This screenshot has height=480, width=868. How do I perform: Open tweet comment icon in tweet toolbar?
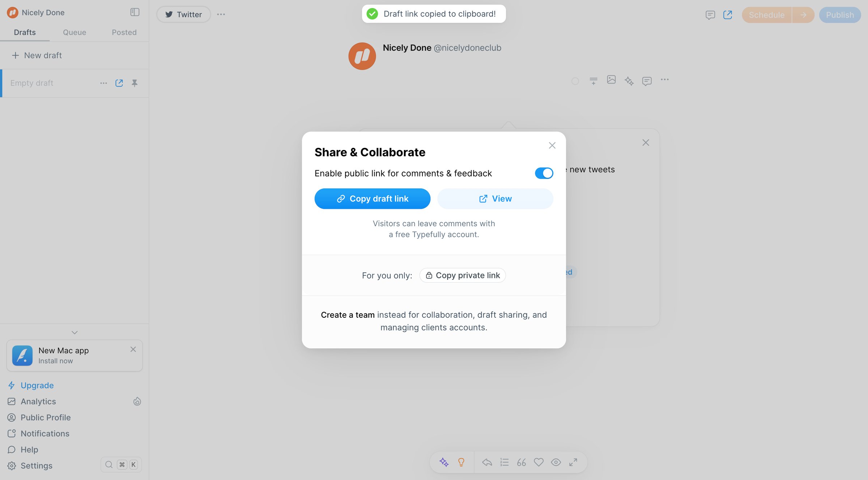647,81
